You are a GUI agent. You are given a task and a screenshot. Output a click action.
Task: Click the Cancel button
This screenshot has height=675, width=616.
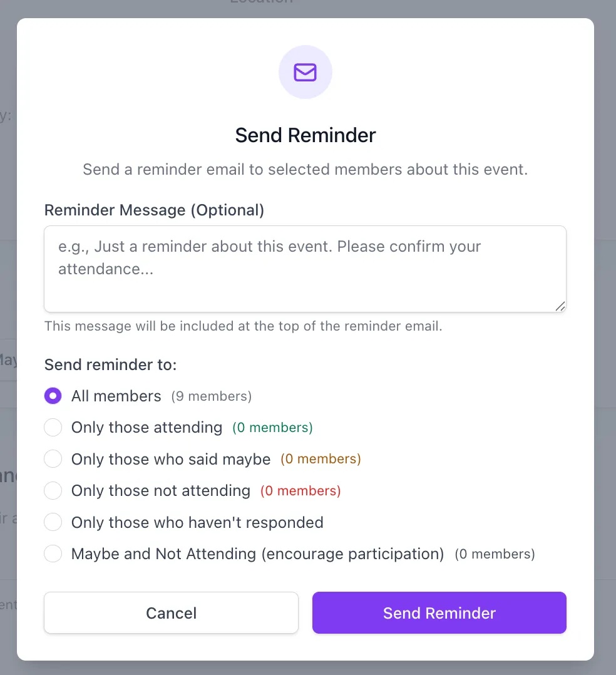point(172,612)
